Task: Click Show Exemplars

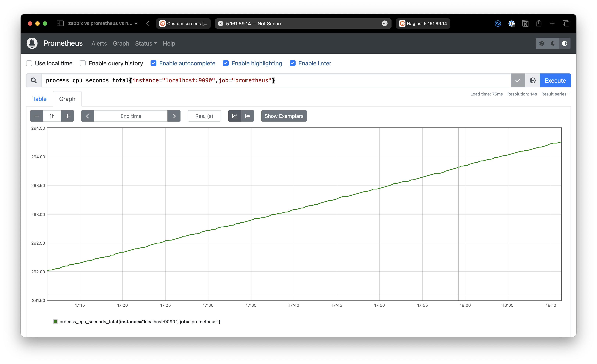Action: point(284,116)
